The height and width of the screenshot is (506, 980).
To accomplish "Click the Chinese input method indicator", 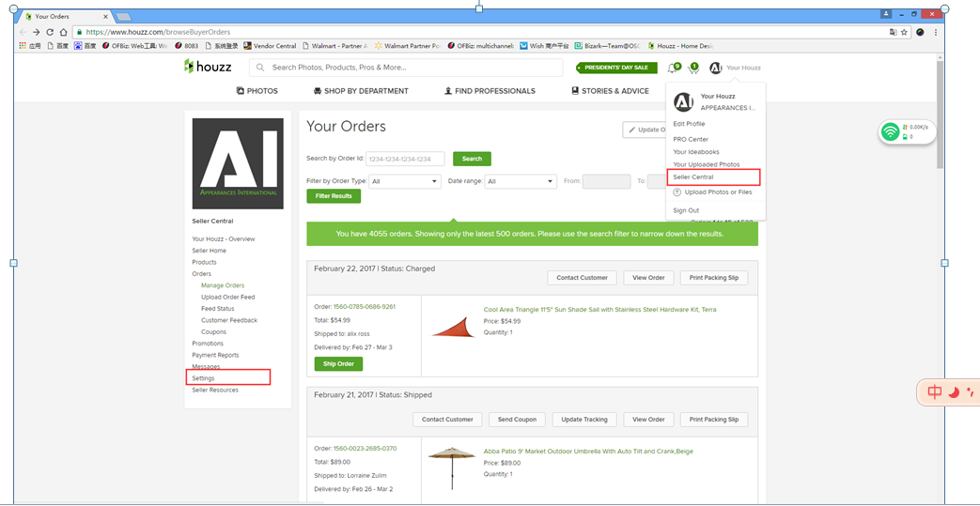I will [x=935, y=392].
